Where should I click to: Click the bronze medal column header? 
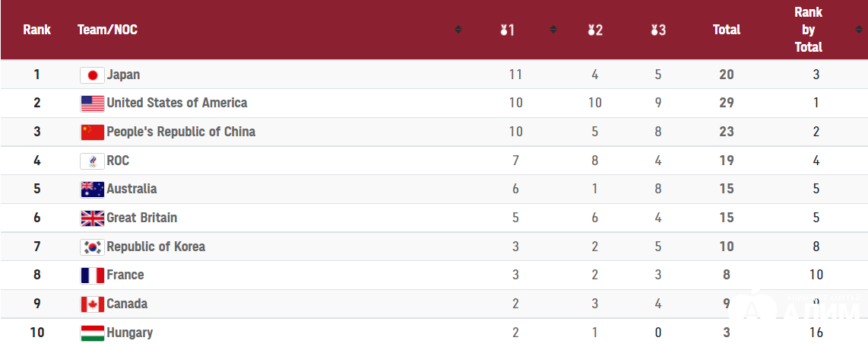(x=658, y=30)
